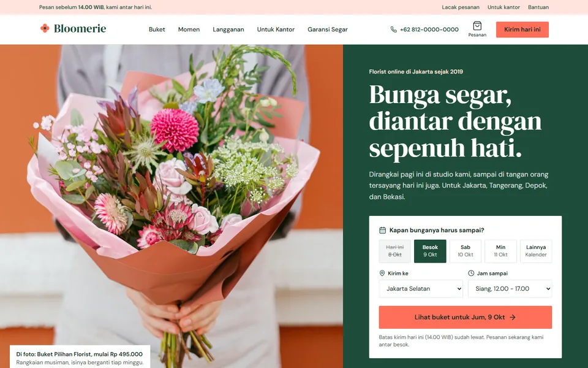Open the Buket menu
Image resolution: width=588 pixels, height=368 pixels.
click(x=157, y=29)
